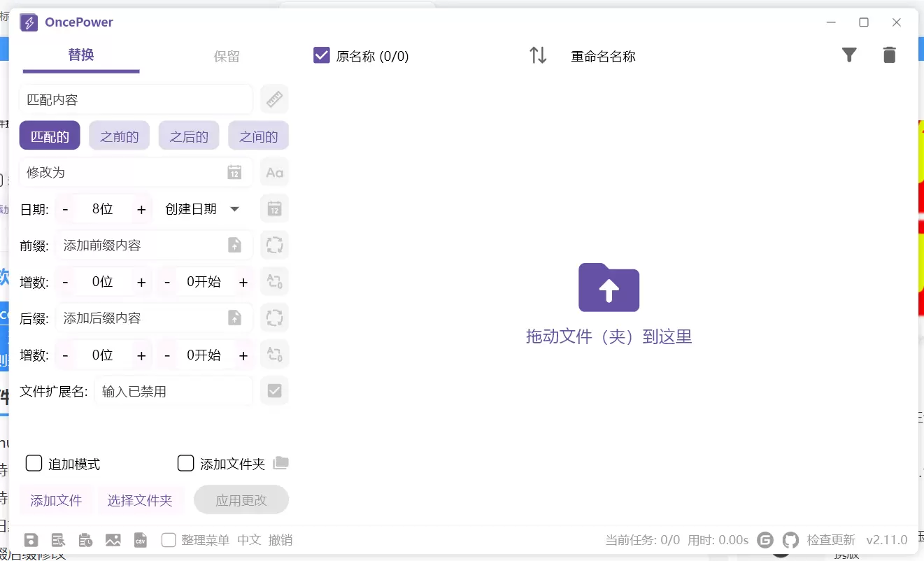The image size is (924, 561).
Task: Decrease 0位 digits under 后缀
Action: (65, 355)
